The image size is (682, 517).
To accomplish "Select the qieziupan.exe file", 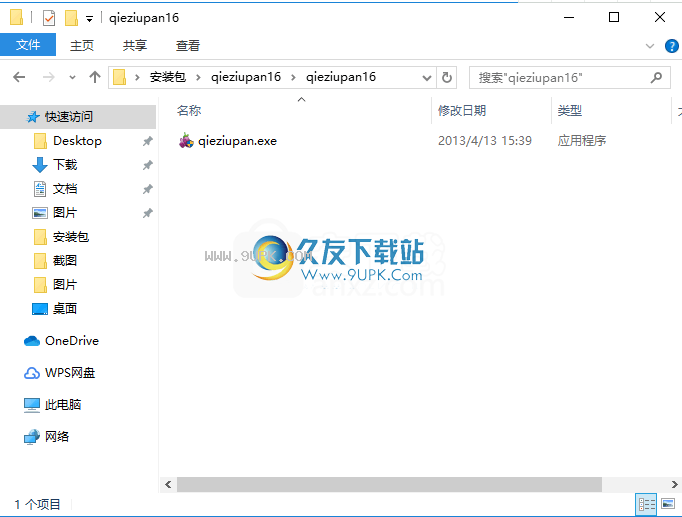I will [x=237, y=141].
